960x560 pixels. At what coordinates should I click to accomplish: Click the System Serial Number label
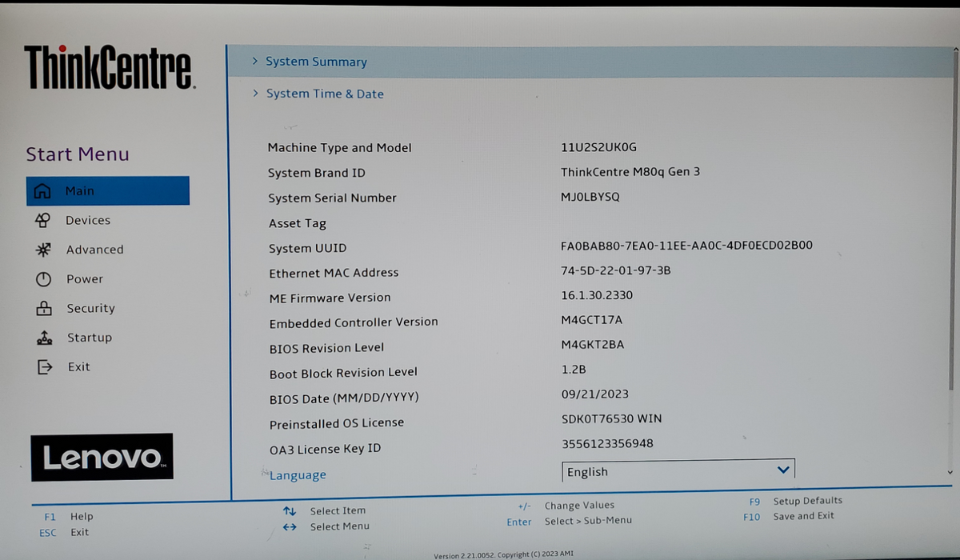[333, 198]
